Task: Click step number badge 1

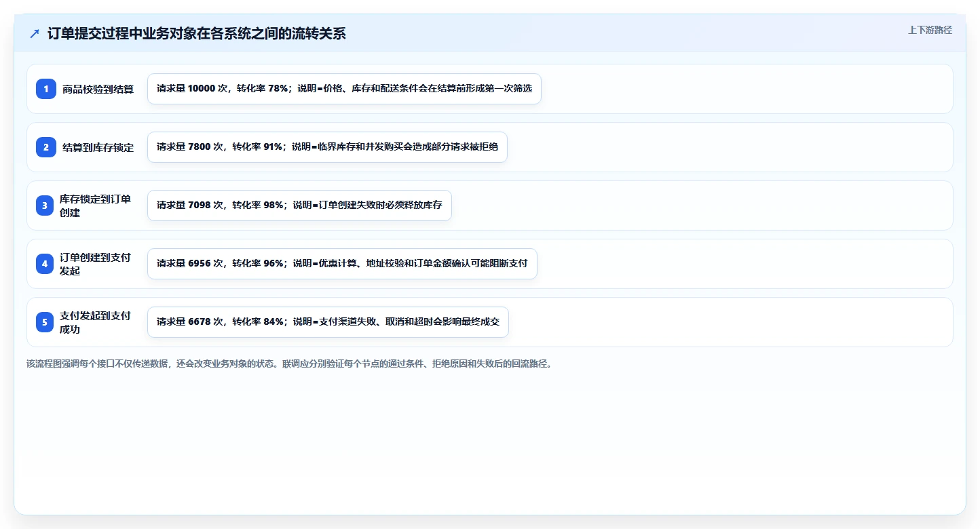Action: point(46,89)
